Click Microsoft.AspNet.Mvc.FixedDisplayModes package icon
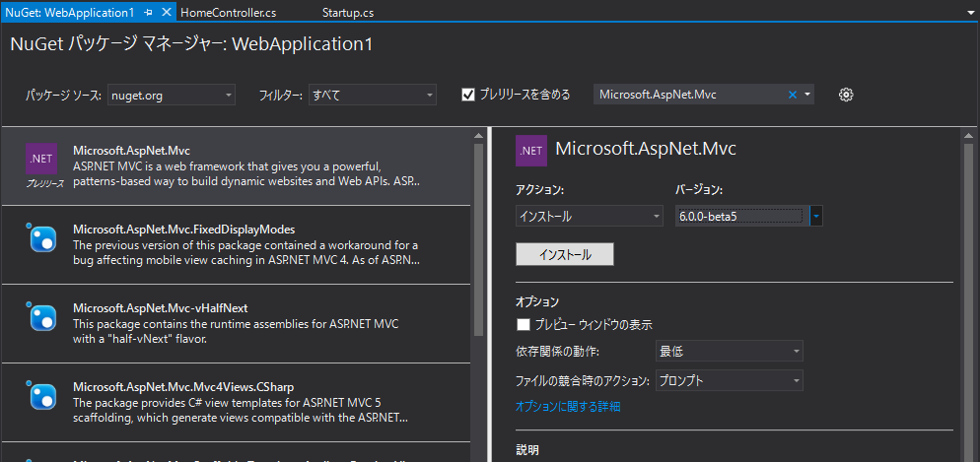980x462 pixels. coord(41,237)
